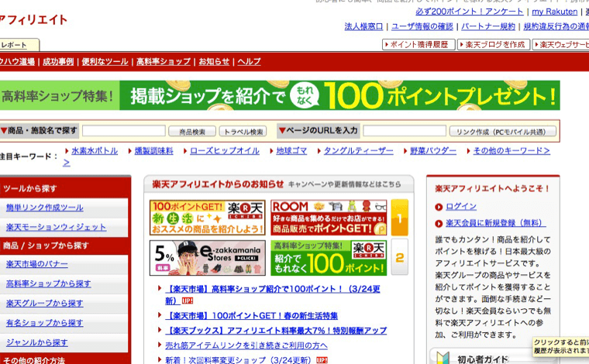Click 楽天会員に新規登録（無料） link
This screenshot has width=589, height=364.
(495, 223)
